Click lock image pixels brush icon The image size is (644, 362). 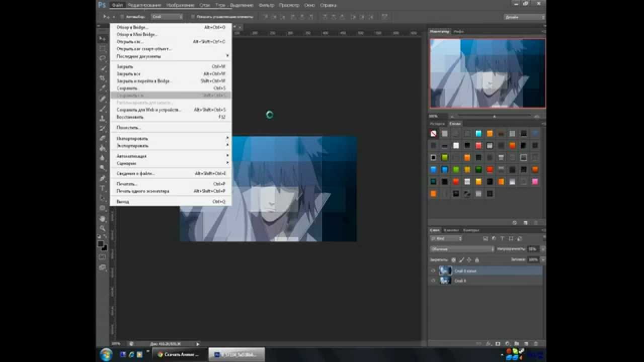coord(461,260)
